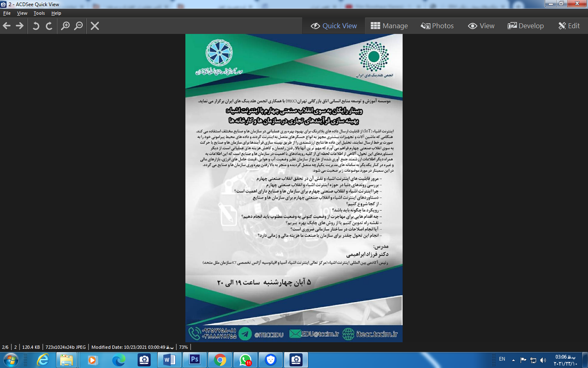The image size is (588, 368).
Task: Switch to Manage mode tab
Action: click(x=389, y=26)
